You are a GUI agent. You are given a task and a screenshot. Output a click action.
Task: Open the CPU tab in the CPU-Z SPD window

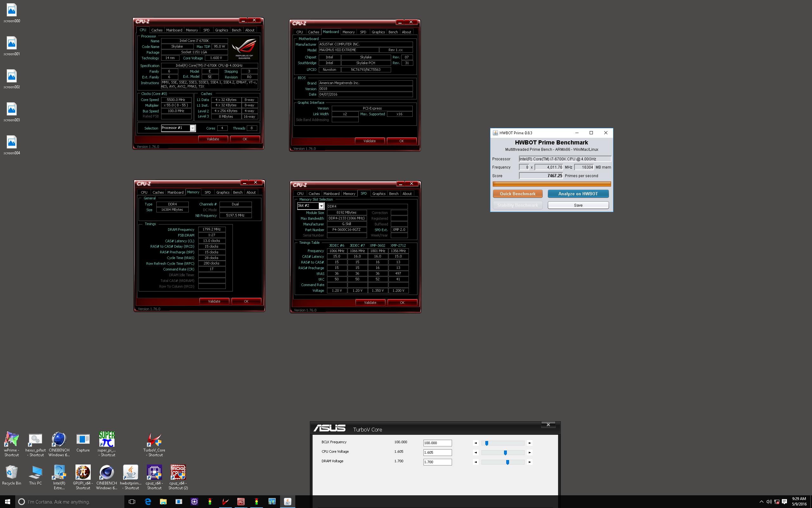point(300,194)
